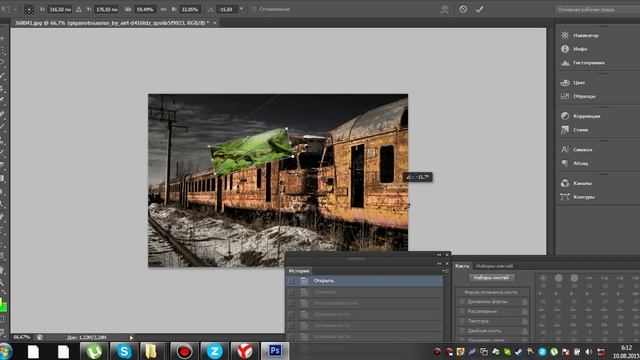Open the История panel flyout menu
This screenshot has height=360, width=640.
coord(445,271)
